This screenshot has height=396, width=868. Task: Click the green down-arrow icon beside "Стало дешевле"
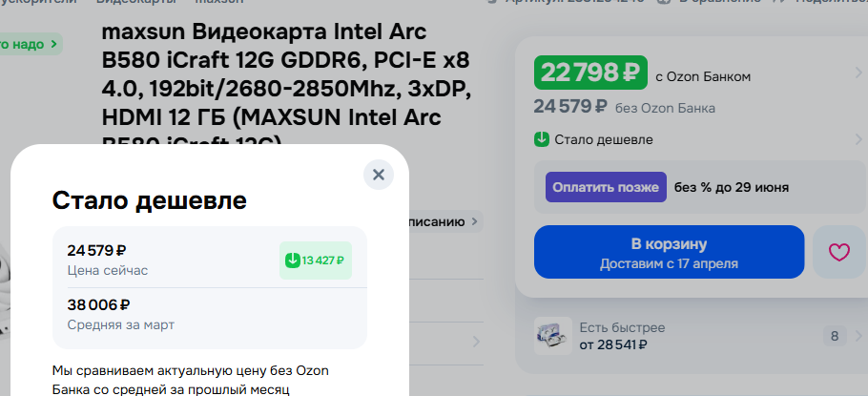pos(542,139)
